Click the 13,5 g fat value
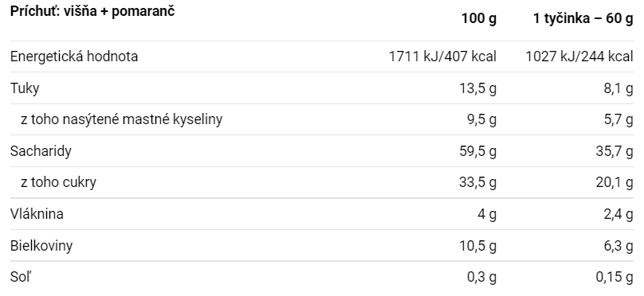The width and height of the screenshot is (644, 296). 477,88
